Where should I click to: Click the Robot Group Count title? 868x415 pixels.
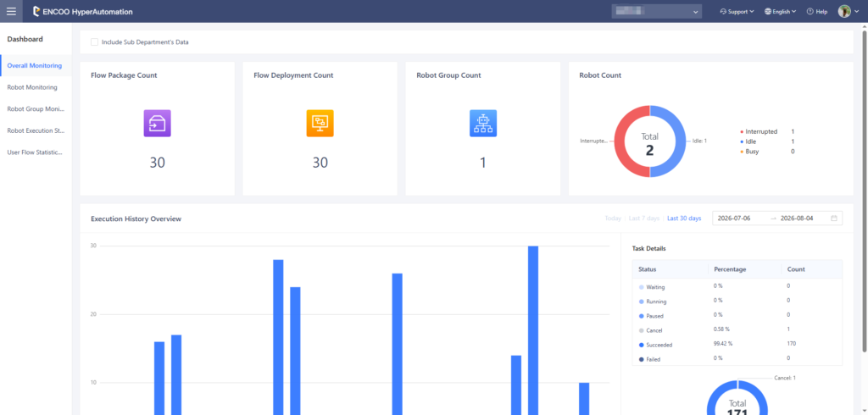tap(449, 75)
